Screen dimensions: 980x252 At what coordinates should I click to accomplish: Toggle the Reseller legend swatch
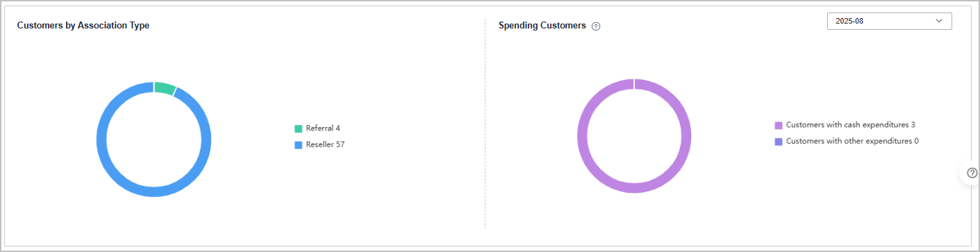(299, 145)
